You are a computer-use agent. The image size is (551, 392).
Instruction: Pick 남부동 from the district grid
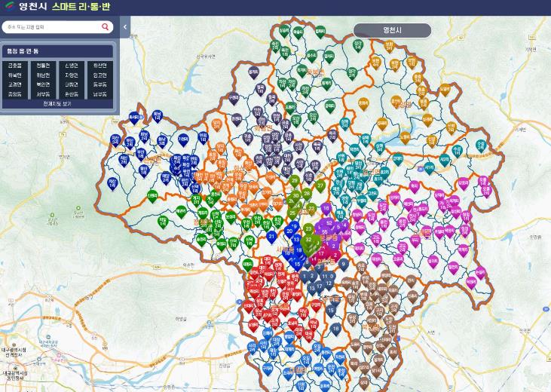point(99,94)
